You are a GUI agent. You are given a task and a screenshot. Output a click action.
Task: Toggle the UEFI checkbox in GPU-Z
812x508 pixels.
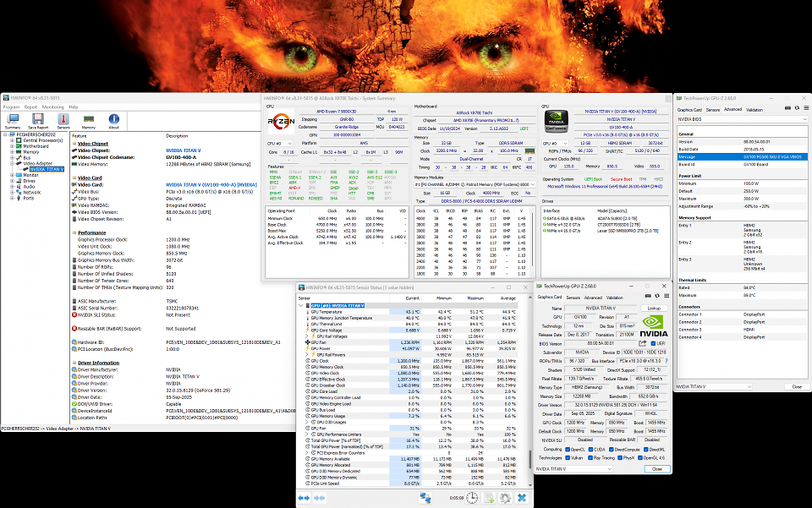tap(654, 343)
